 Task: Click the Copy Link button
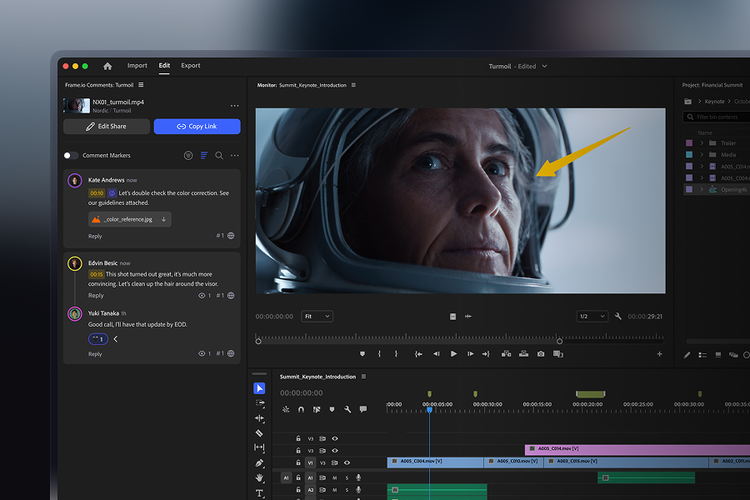[x=197, y=127]
